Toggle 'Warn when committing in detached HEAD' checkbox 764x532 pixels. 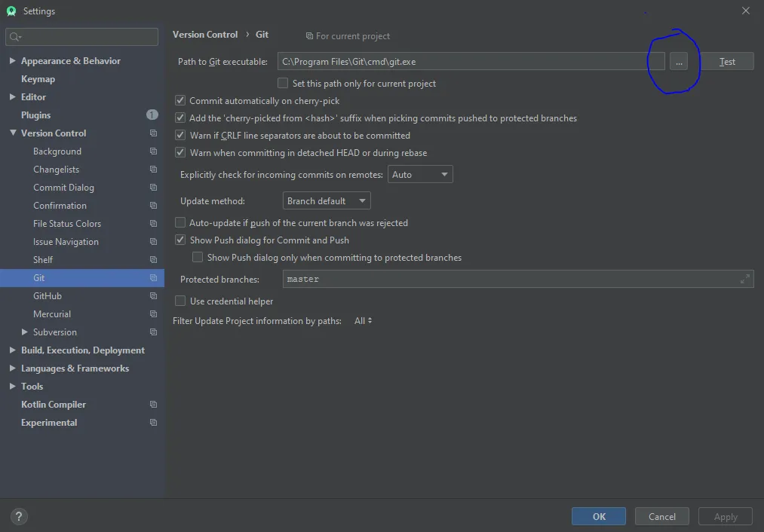coord(180,153)
